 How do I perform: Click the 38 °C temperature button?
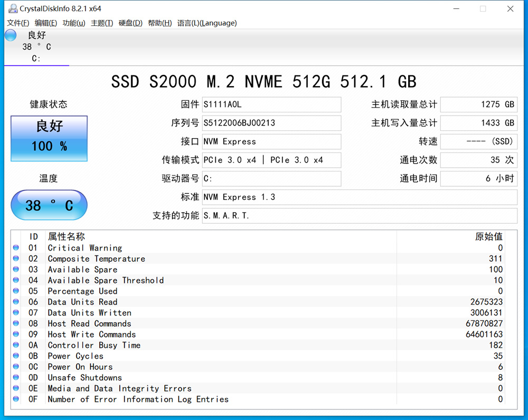(x=49, y=205)
